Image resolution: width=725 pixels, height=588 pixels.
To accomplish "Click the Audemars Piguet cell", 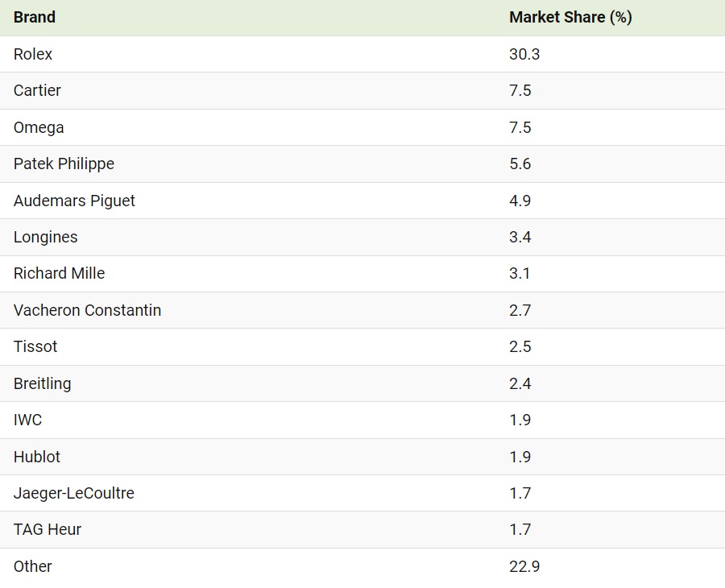I will tap(74, 201).
